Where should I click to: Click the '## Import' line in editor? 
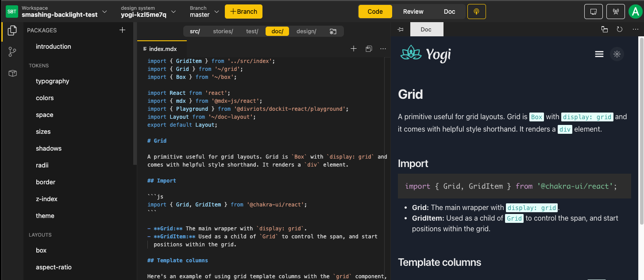[162, 180]
